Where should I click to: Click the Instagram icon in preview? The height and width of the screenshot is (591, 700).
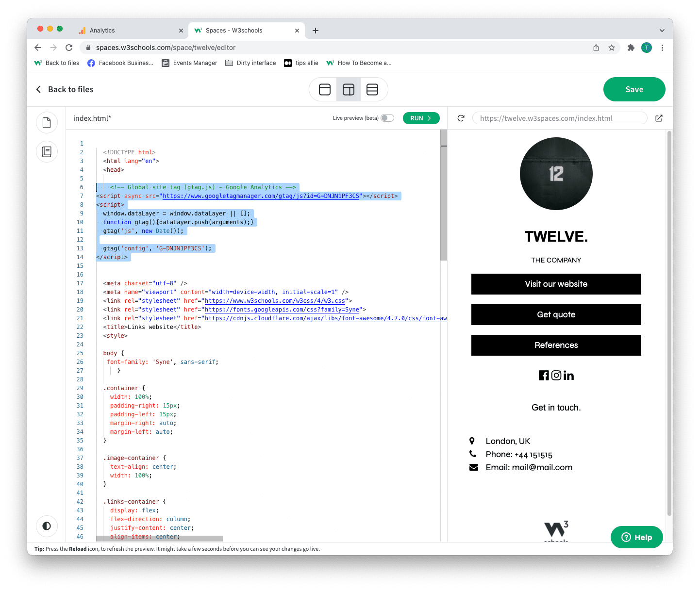point(556,375)
